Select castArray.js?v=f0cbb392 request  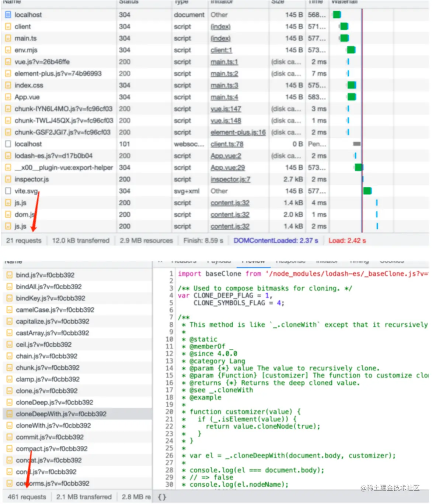tap(52, 333)
